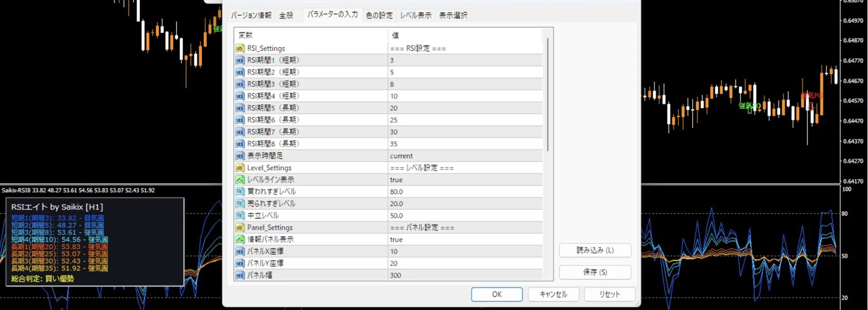The height and width of the screenshot is (310, 868).
Task: Click the Panel_Settings string type icon
Action: [240, 228]
